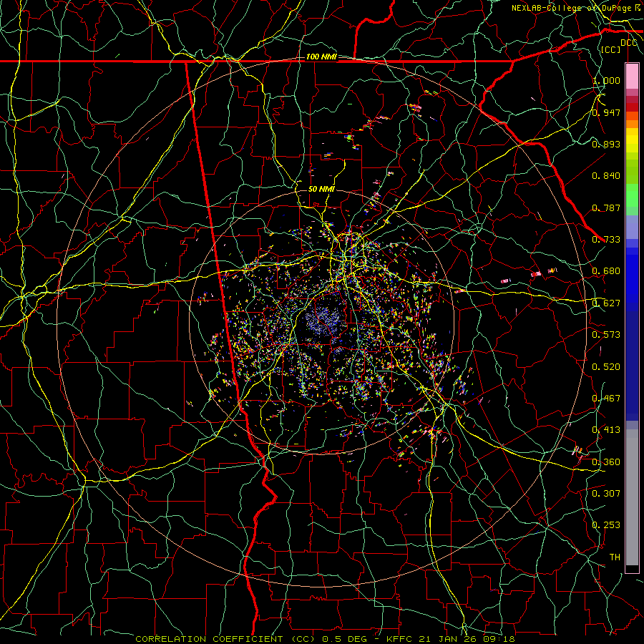The height and width of the screenshot is (644, 644).
Task: Click the gray band of the color bar
Action: 632,497
